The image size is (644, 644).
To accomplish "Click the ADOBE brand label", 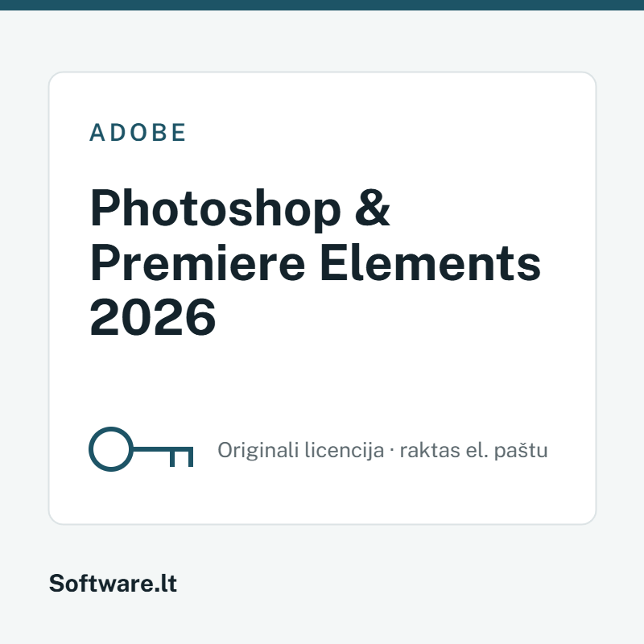I will [x=138, y=133].
